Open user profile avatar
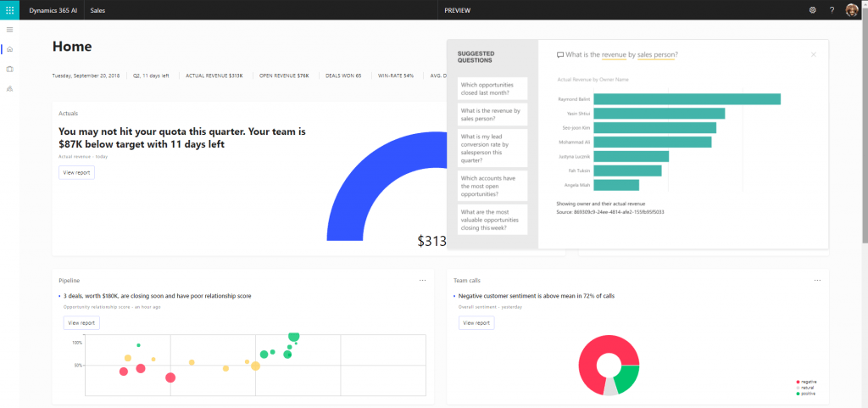Screen dimensions: 868x408 pyautogui.click(x=852, y=10)
